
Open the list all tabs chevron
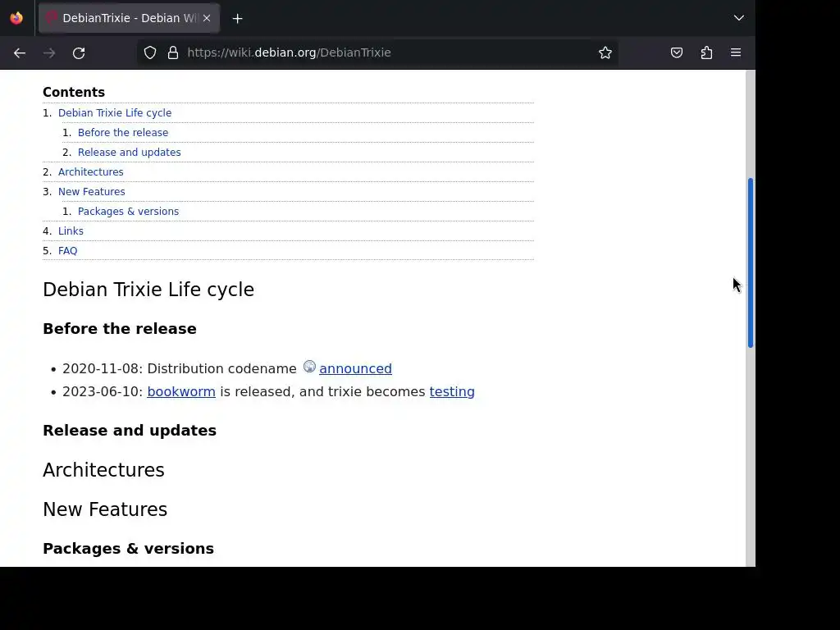[739, 18]
